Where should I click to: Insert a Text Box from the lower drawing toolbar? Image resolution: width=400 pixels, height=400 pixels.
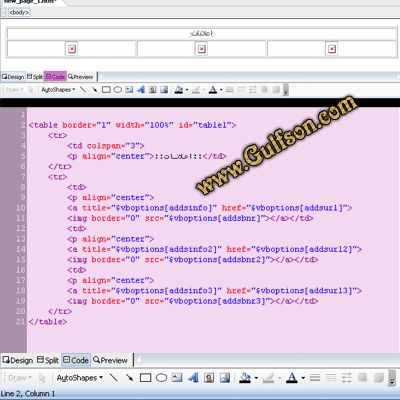(177, 377)
